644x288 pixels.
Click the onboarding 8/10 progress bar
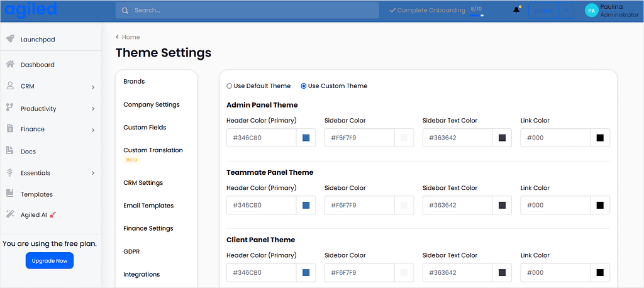pos(477,15)
